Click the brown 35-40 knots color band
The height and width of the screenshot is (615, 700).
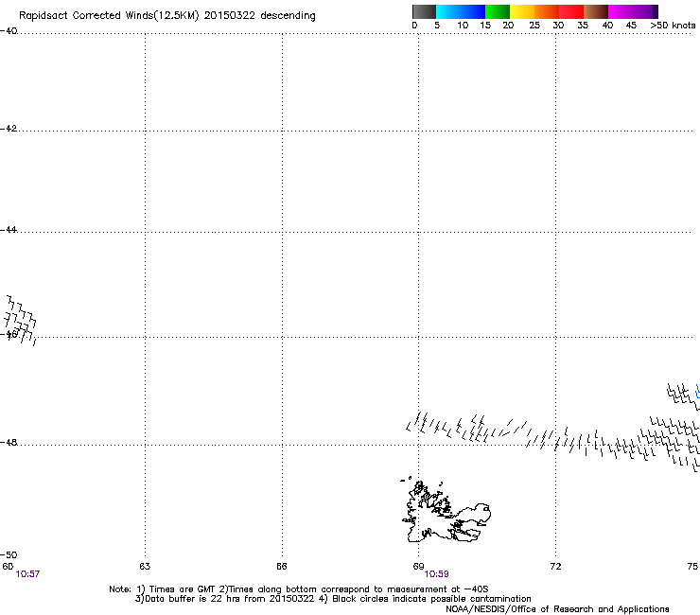[x=596, y=11]
